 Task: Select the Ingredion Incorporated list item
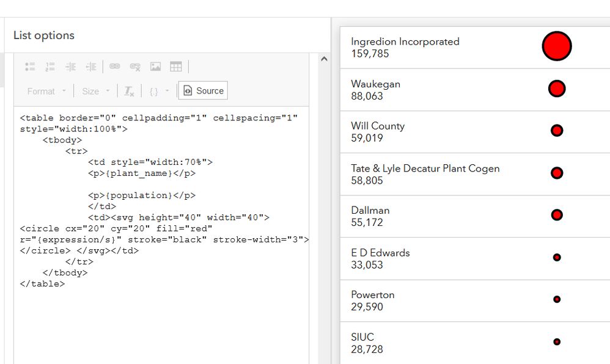click(x=475, y=48)
